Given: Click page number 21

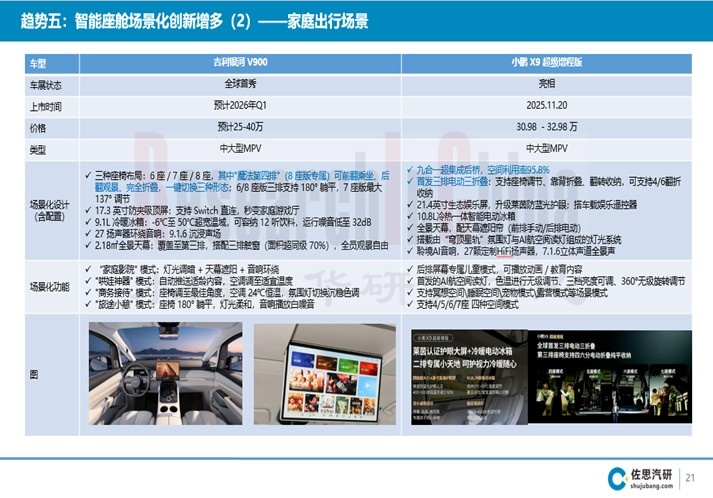Looking at the screenshot, I should [x=690, y=478].
